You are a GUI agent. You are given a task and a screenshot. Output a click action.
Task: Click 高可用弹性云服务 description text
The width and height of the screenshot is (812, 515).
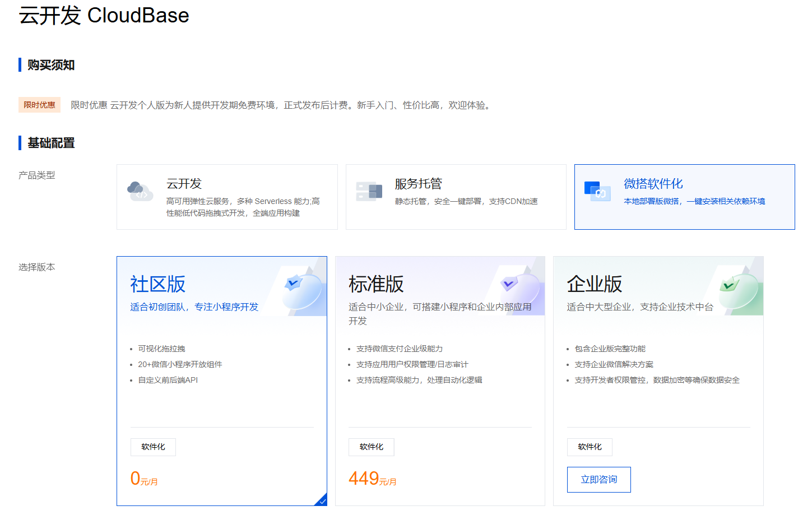243,207
